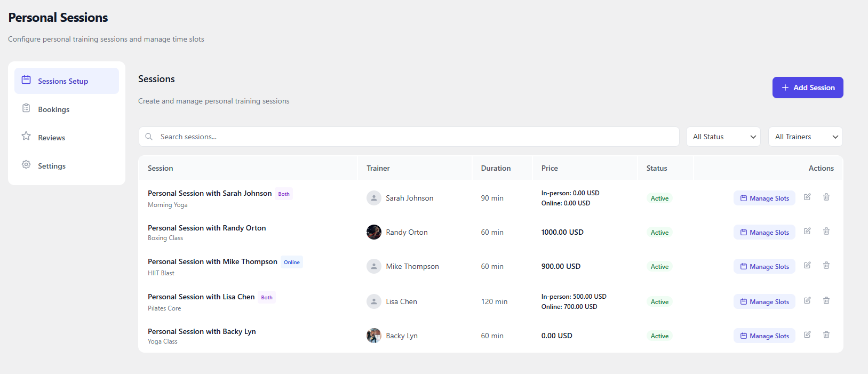This screenshot has height=374, width=868.
Task: Manage Slots for Mike Thompson session
Action: click(x=764, y=266)
